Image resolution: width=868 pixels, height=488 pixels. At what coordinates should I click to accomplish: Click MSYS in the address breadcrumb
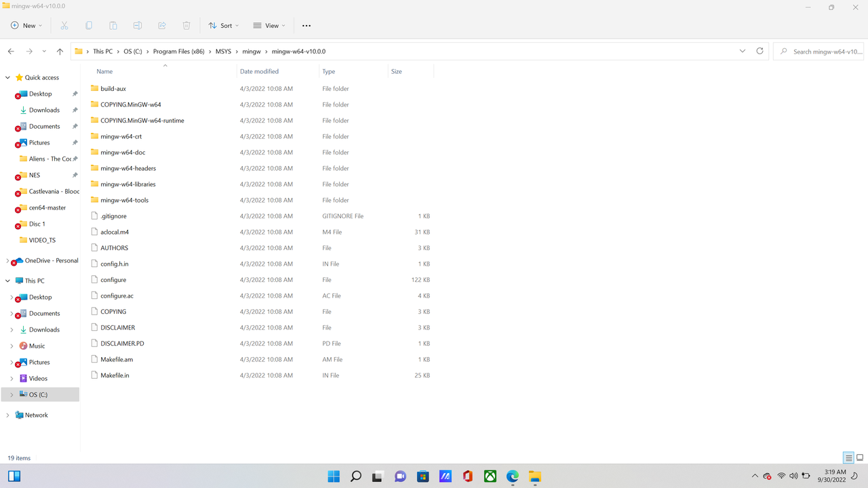pyautogui.click(x=223, y=52)
